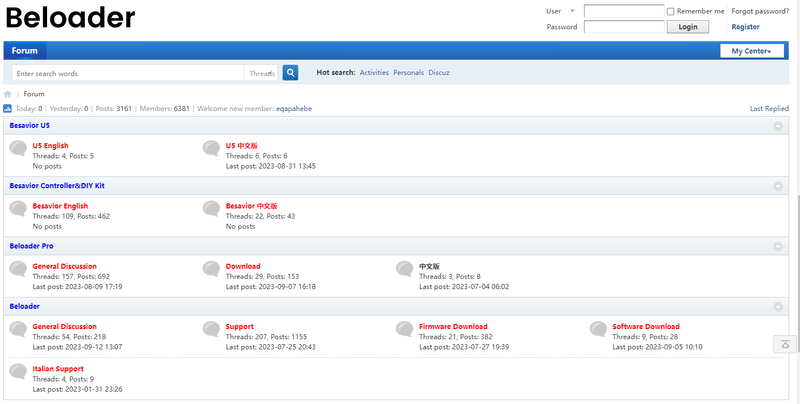Click the Besavior English forum bubble icon
Viewport: 800px width, 404px height.
18,209
